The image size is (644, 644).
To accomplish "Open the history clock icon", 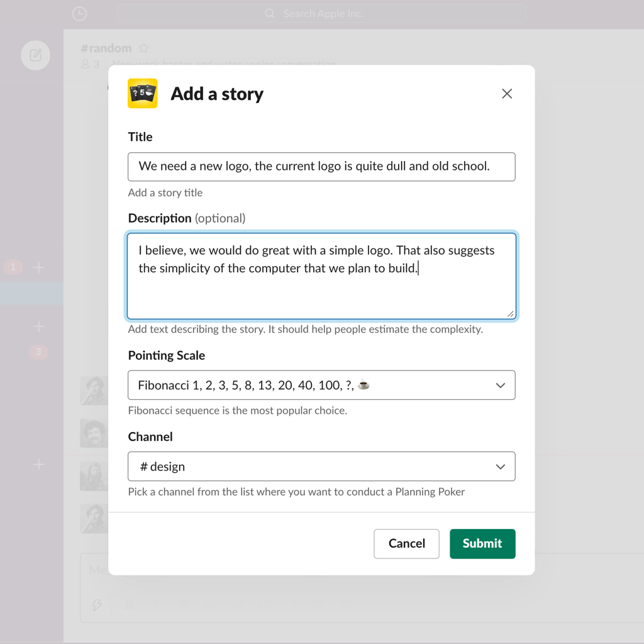I will [79, 13].
